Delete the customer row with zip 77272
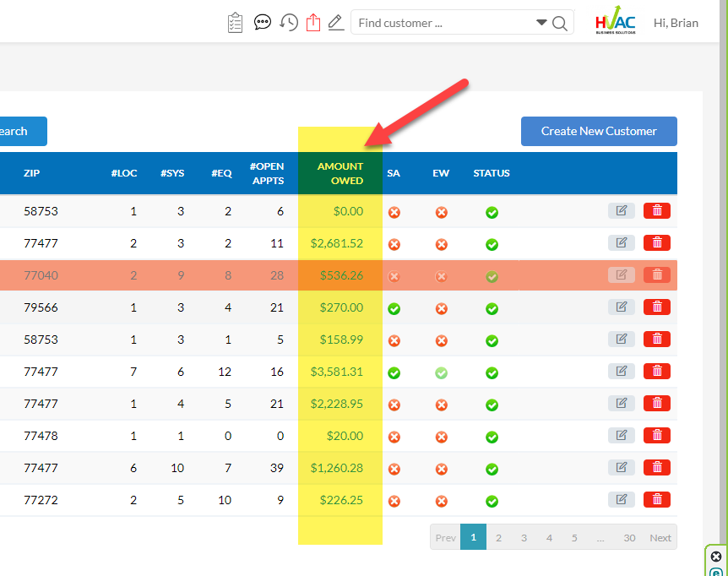 pyautogui.click(x=656, y=500)
